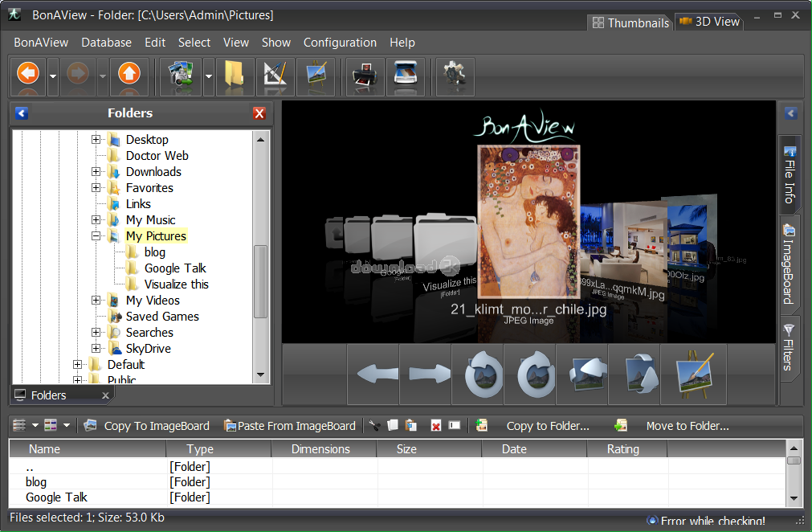Screen dimensions: 812x532
Task: Open the drafting compass edit tool
Action: [x=275, y=76]
